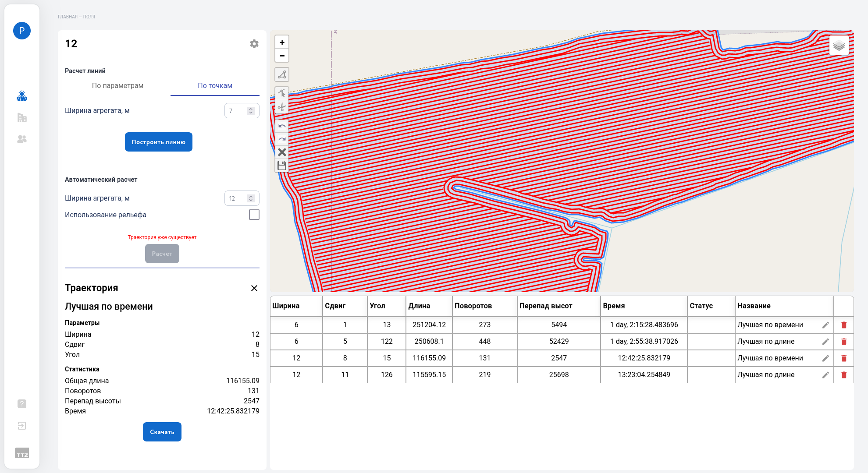
Task: Adjust stepper of automatic Ширина агрегата field (12)
Action: pyautogui.click(x=251, y=198)
